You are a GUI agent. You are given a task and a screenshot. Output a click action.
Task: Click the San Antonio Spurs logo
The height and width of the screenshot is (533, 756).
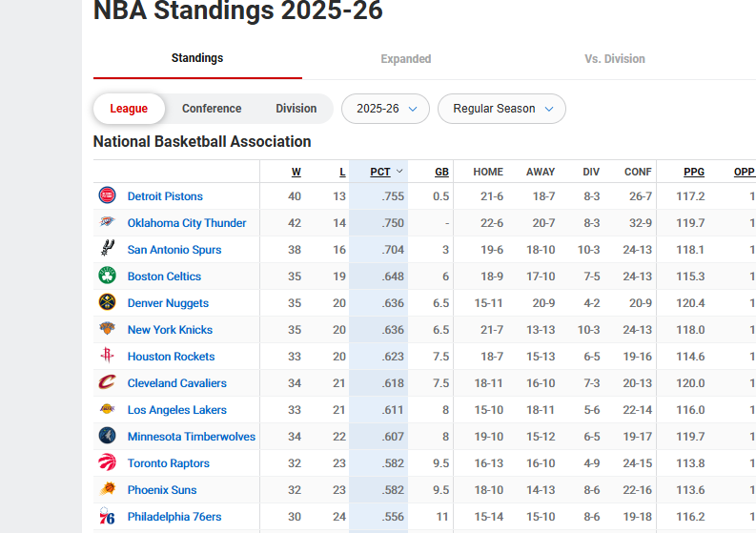tap(107, 250)
